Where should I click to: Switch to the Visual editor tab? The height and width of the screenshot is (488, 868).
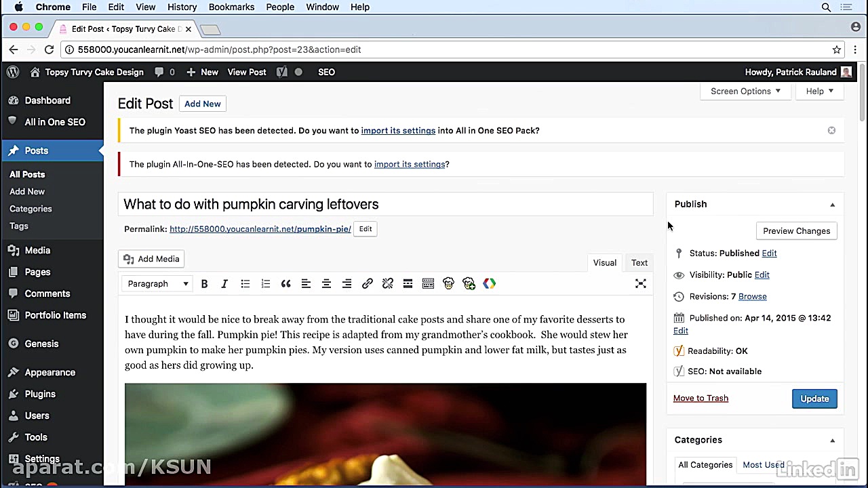pyautogui.click(x=605, y=263)
